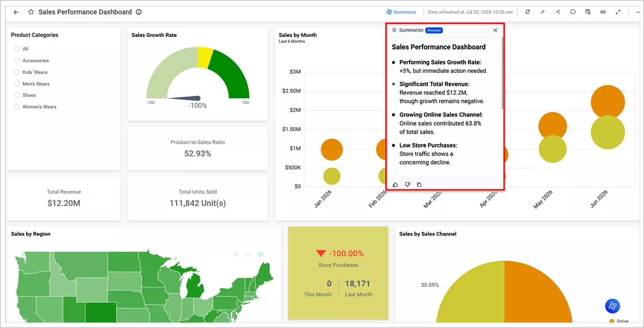Click the Summarize panel scrollbar
The width and height of the screenshot is (644, 328).
pos(503,72)
